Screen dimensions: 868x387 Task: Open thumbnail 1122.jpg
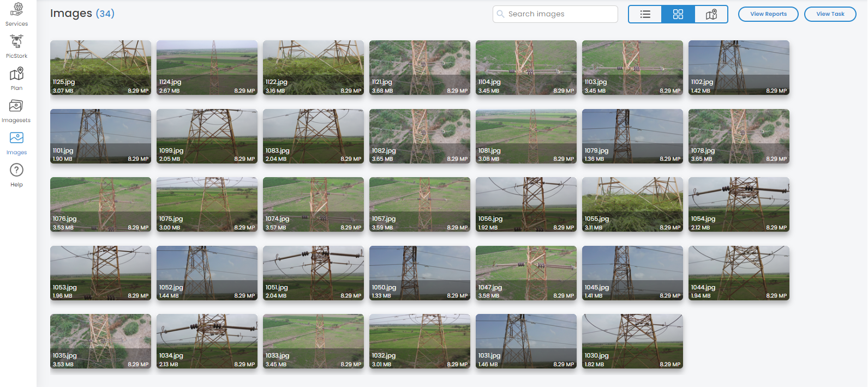coord(313,68)
